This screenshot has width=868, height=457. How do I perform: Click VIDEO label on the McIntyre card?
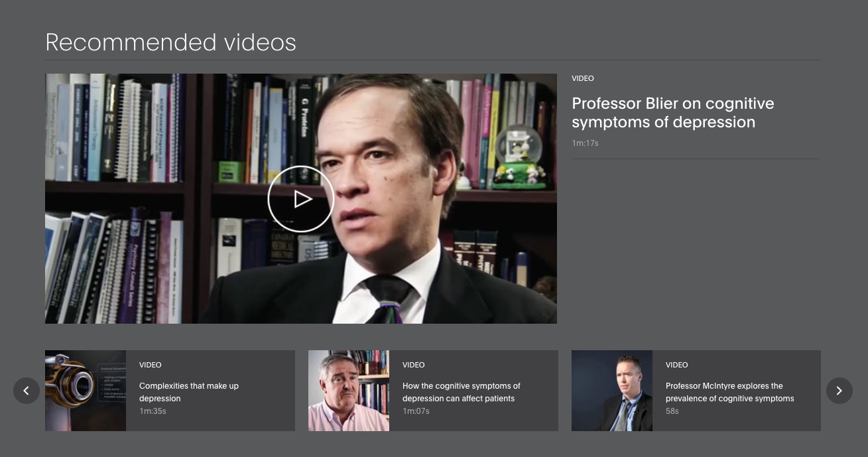coord(677,365)
